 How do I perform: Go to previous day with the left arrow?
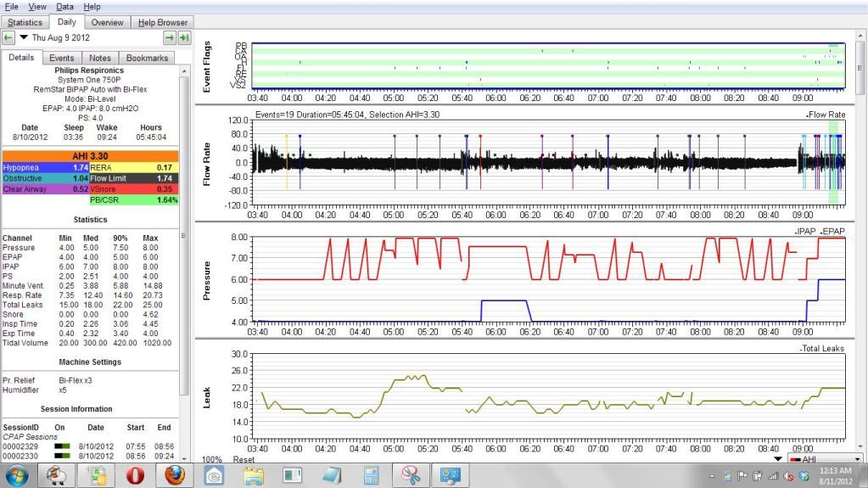point(8,37)
